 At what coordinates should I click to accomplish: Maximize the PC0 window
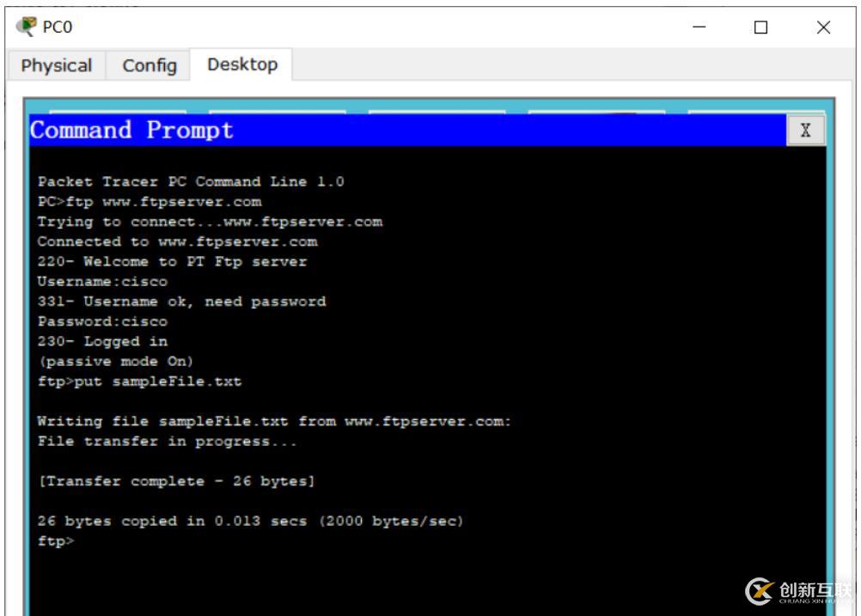pos(760,27)
